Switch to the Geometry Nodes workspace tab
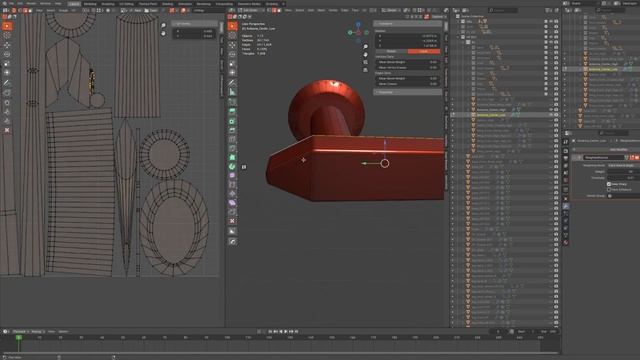The height and width of the screenshot is (360, 640). (x=249, y=4)
